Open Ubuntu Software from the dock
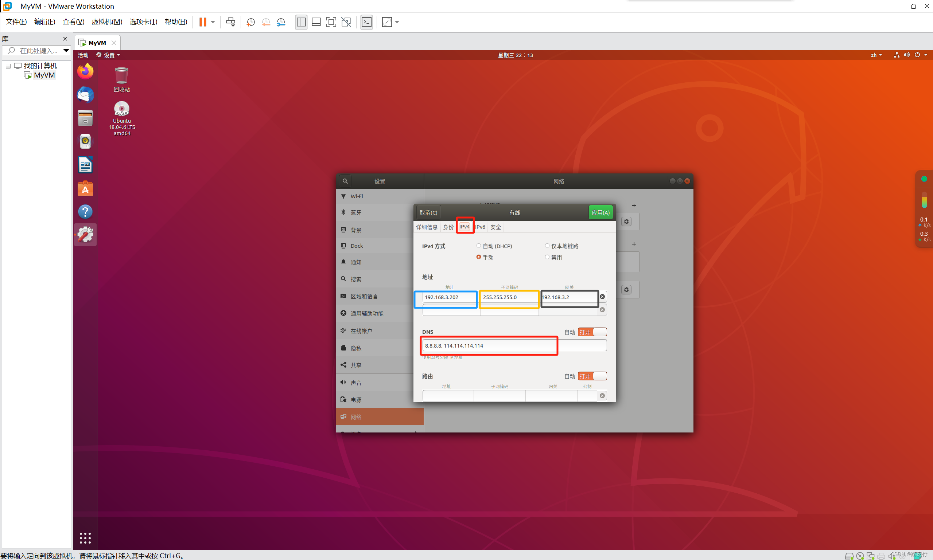Viewport: 933px width, 560px height. 85,188
